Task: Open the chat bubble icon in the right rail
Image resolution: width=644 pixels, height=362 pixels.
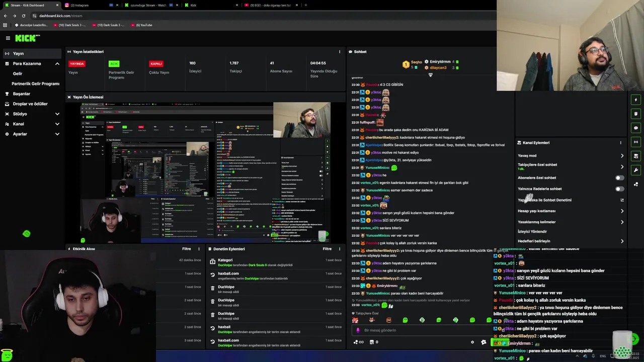Action: [x=636, y=128]
